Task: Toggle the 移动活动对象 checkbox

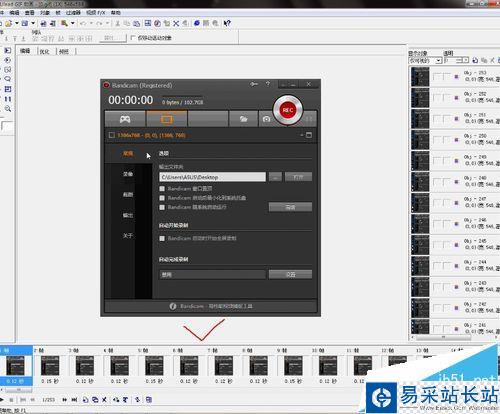Action: [133, 38]
